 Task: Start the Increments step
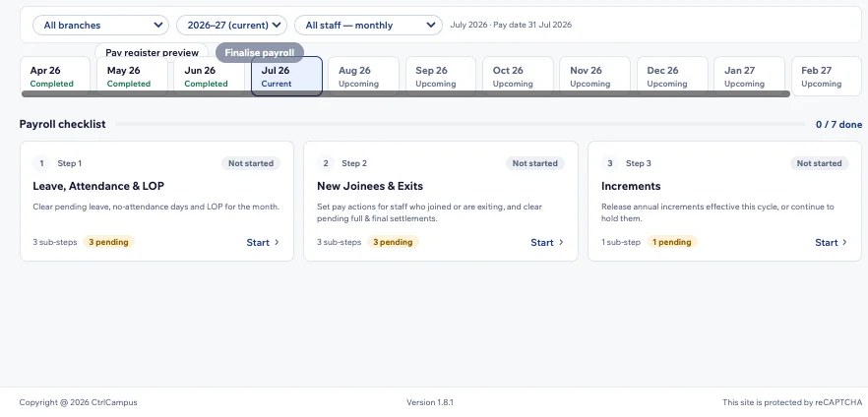coord(832,242)
